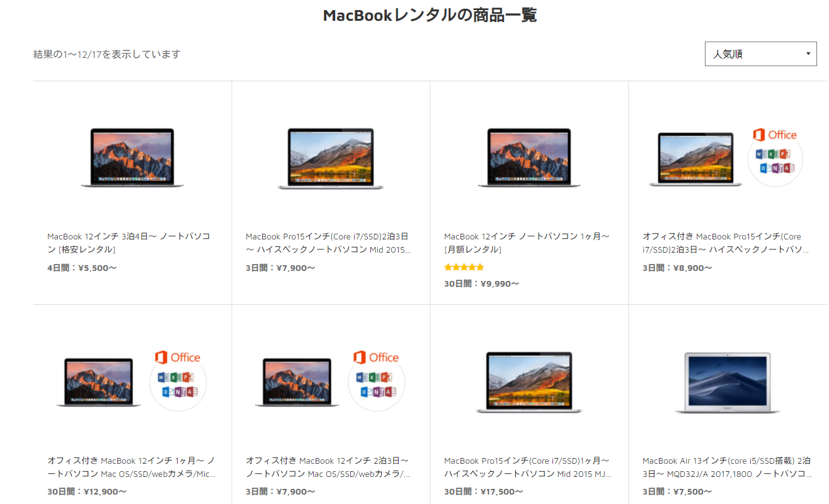
Task: Open the MacBook 12インチ 月額レンタル title link
Action: coord(527,243)
